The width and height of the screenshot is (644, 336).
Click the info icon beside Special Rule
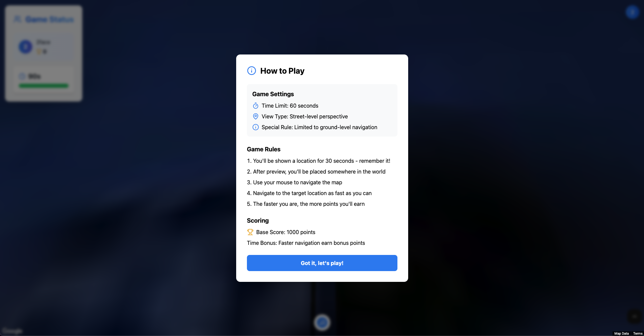tap(256, 127)
